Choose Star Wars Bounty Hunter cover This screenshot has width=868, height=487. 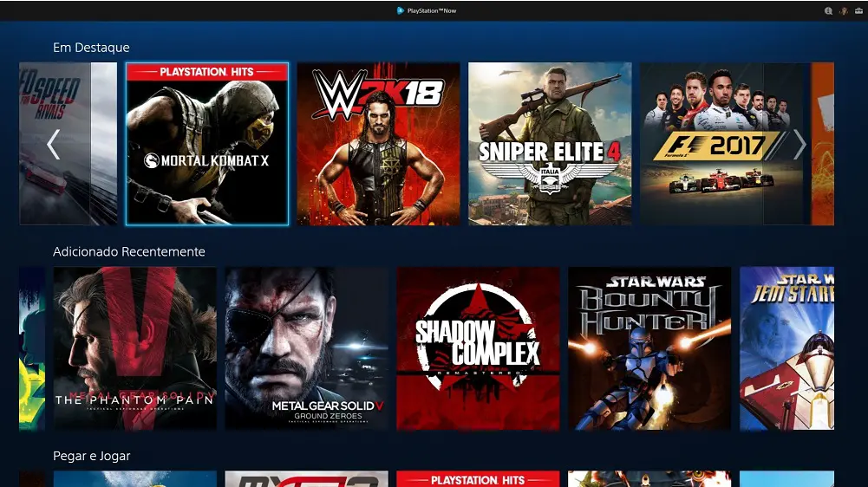649,348
